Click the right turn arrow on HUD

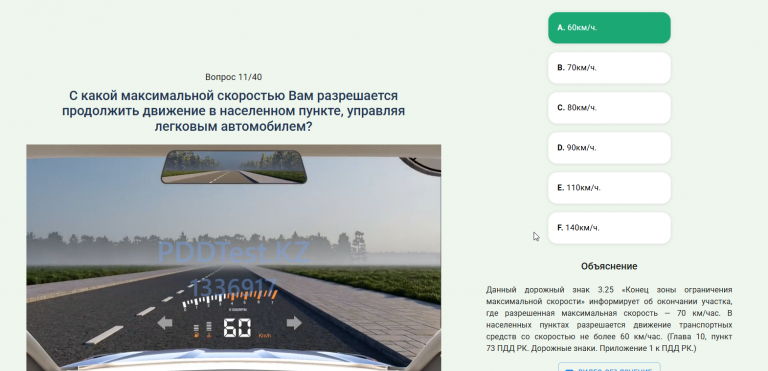pos(294,323)
